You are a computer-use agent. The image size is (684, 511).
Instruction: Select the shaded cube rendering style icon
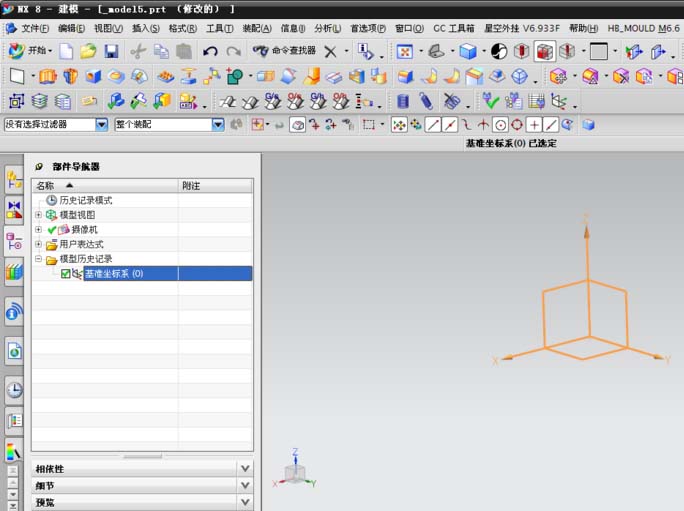coord(468,51)
